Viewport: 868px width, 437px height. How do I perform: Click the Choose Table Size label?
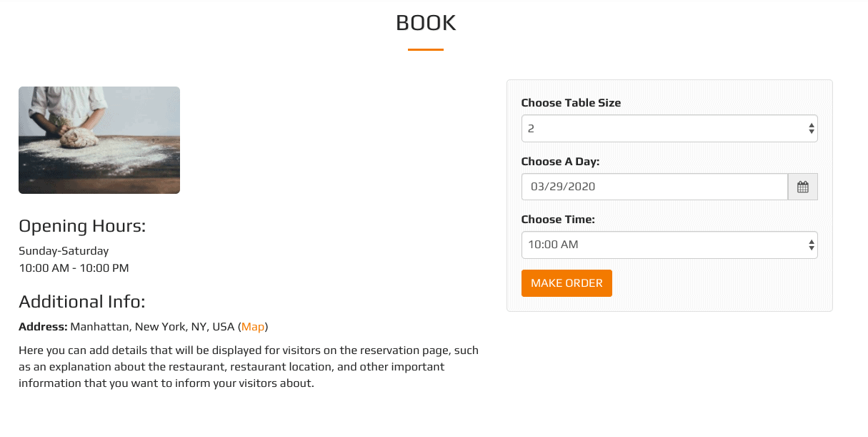pos(571,103)
